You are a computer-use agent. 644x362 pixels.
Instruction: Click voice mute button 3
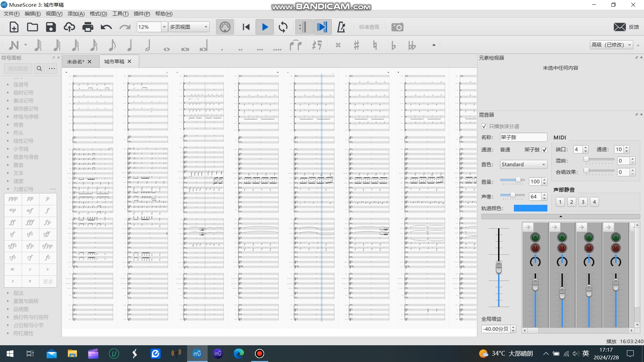(583, 202)
